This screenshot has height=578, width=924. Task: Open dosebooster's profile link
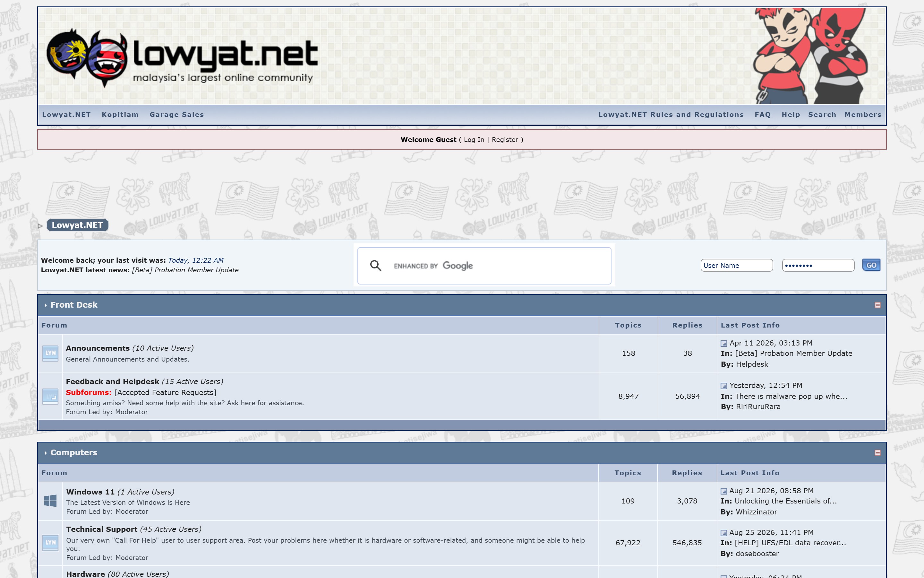click(x=757, y=554)
